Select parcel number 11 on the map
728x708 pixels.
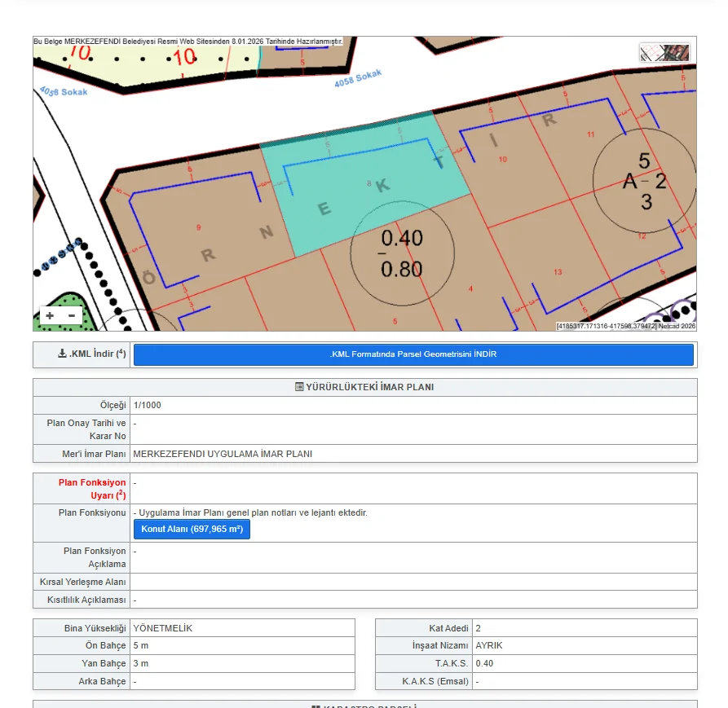click(589, 134)
